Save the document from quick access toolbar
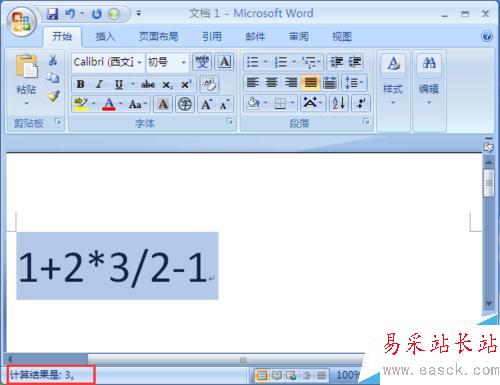500x385 pixels. coord(52,14)
